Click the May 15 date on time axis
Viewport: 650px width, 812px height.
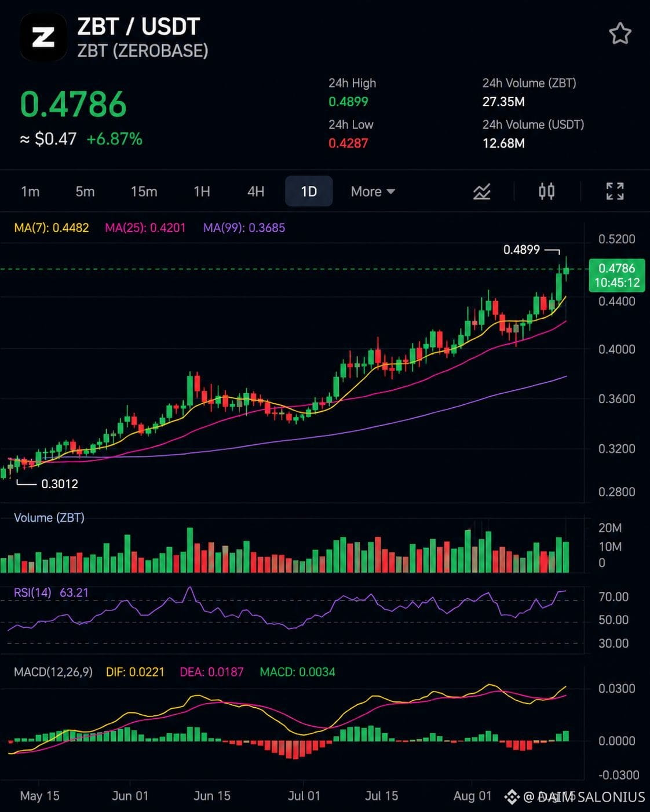40,796
